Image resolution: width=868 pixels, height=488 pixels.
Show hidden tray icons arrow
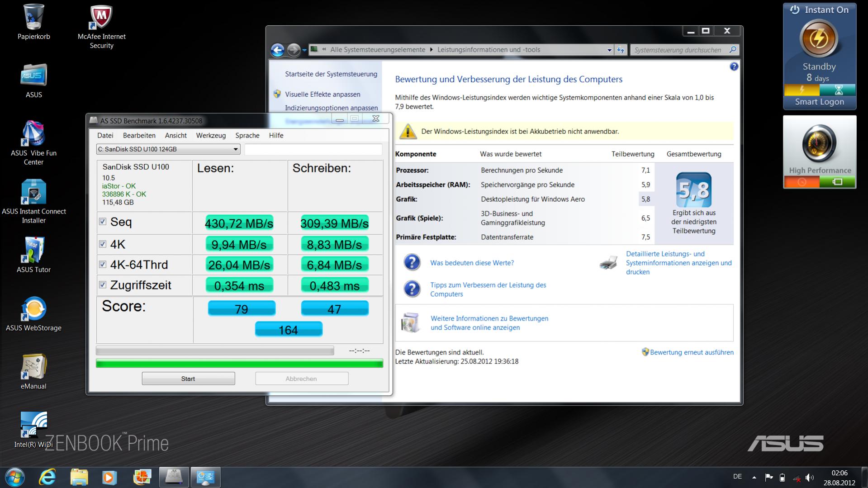tap(754, 477)
